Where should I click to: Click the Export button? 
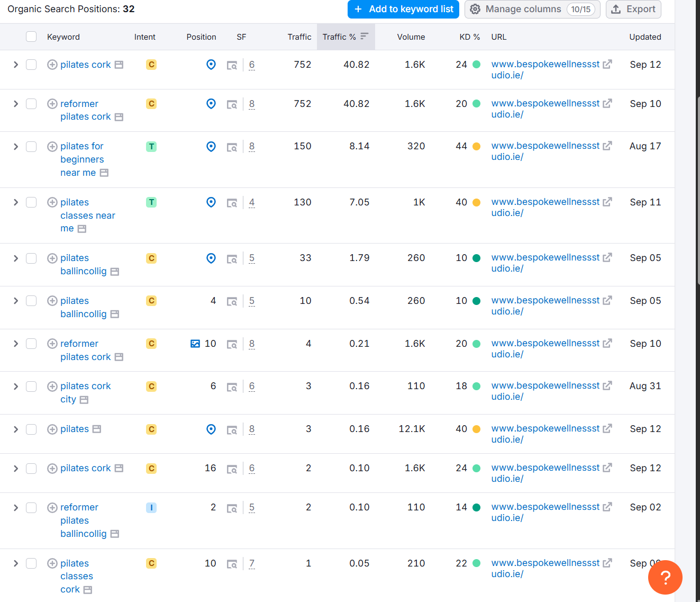(633, 9)
